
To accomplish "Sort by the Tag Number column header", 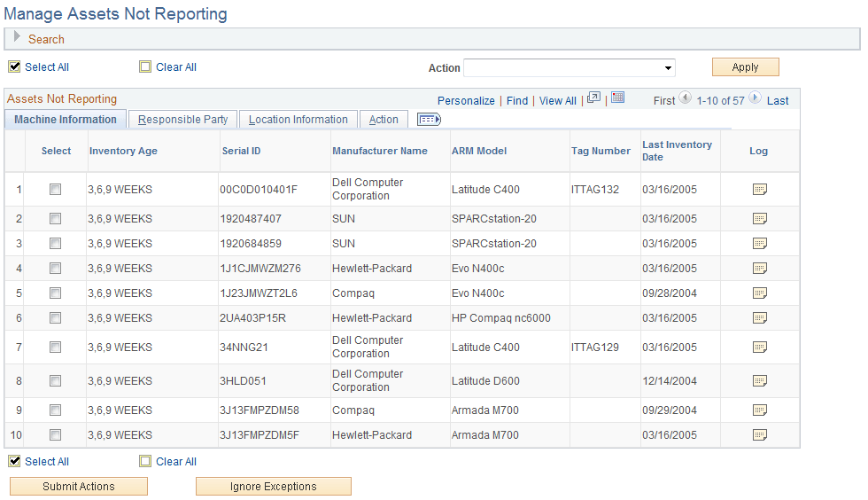I will (601, 151).
